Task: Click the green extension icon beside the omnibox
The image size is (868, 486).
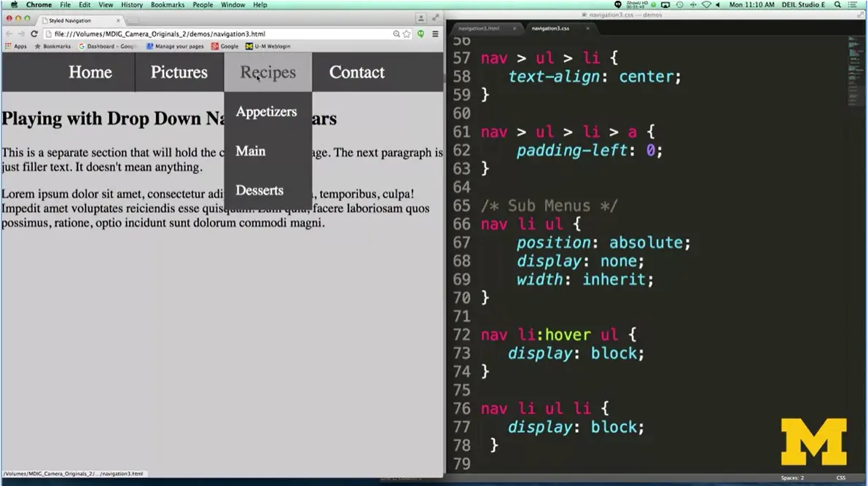Action: [419, 34]
